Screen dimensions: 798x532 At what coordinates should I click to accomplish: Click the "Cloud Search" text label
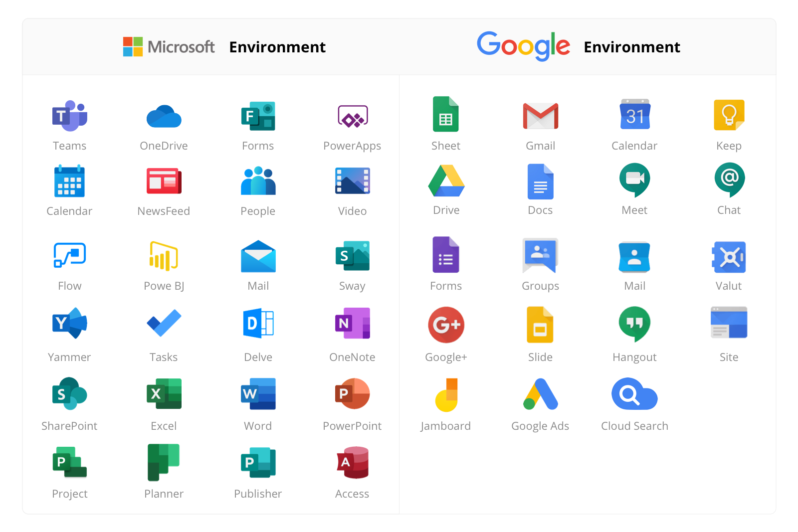tap(634, 426)
